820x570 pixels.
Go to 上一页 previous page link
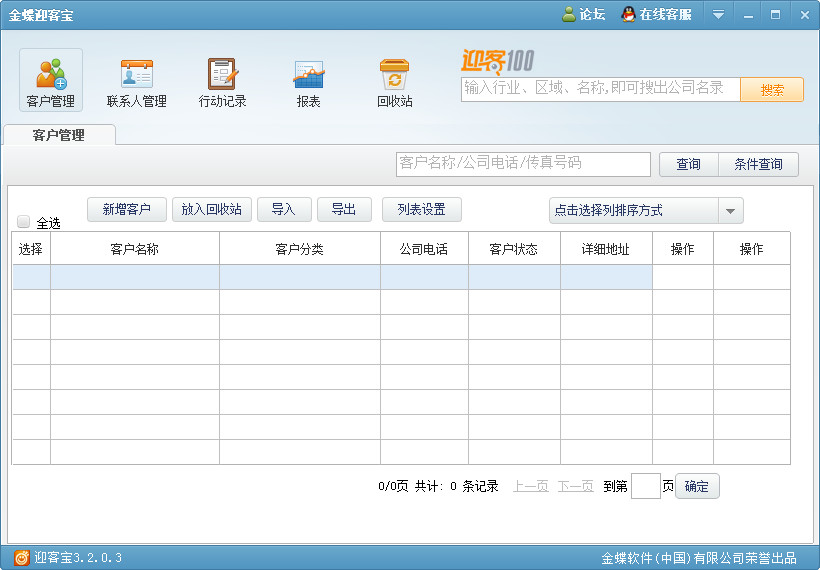click(531, 486)
